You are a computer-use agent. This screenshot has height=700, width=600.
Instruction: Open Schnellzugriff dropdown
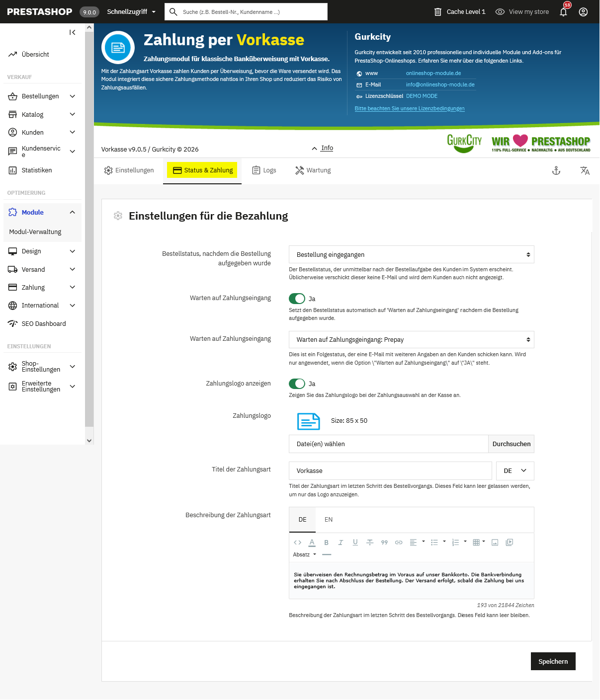coord(131,12)
